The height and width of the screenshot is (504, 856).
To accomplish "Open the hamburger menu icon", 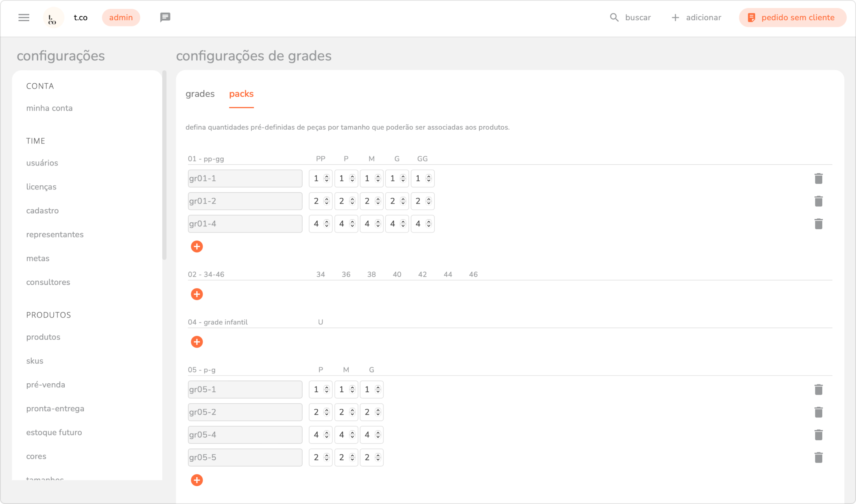I will coord(24,17).
